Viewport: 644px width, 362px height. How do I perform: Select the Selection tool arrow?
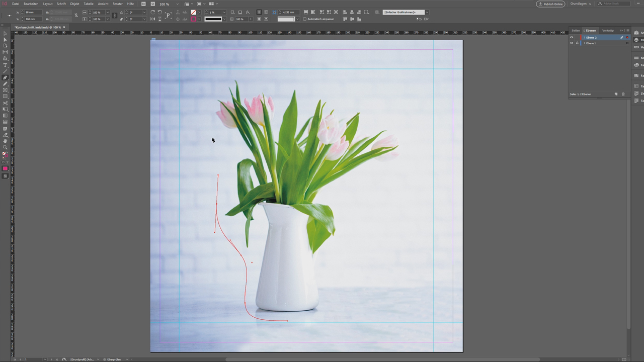click(6, 33)
